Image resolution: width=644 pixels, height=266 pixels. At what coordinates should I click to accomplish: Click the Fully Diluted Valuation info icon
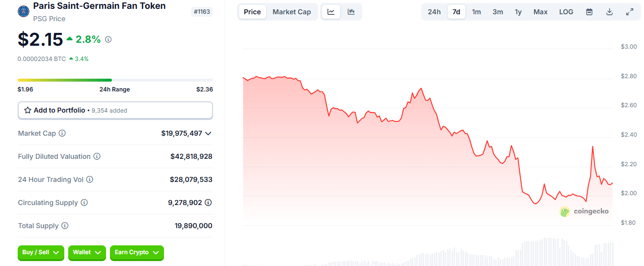97,156
